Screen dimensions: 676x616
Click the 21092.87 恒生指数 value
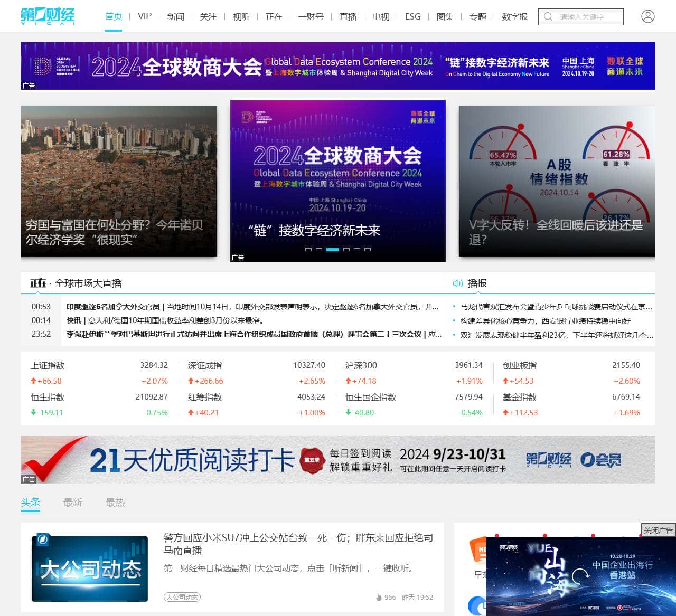[x=152, y=397]
